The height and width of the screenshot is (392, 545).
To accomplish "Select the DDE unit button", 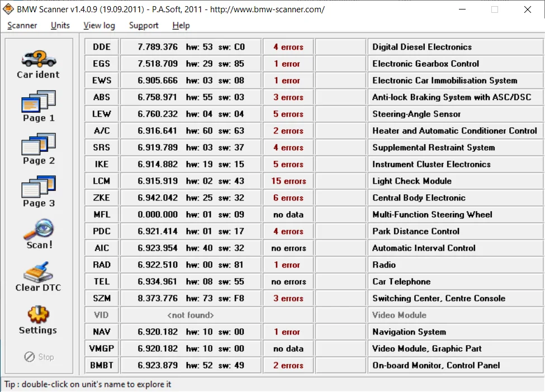I will 102,47.
